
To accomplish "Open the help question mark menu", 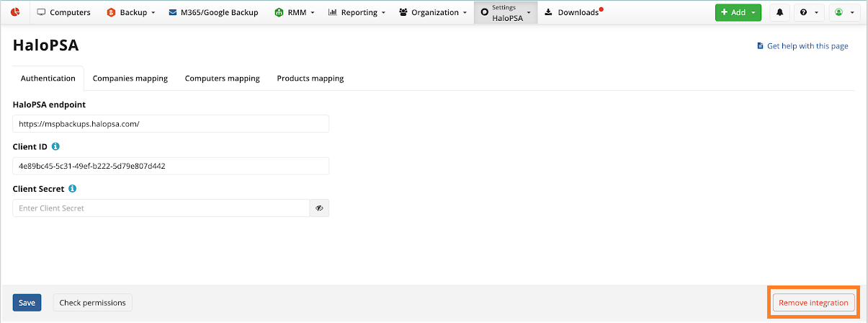I will (x=807, y=12).
